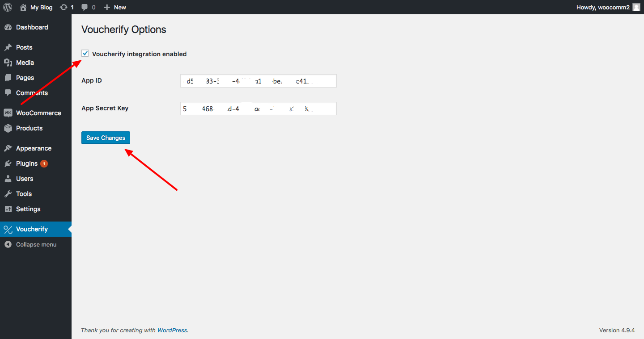Click the Voucherify Options heading
The image size is (644, 339).
(124, 29)
